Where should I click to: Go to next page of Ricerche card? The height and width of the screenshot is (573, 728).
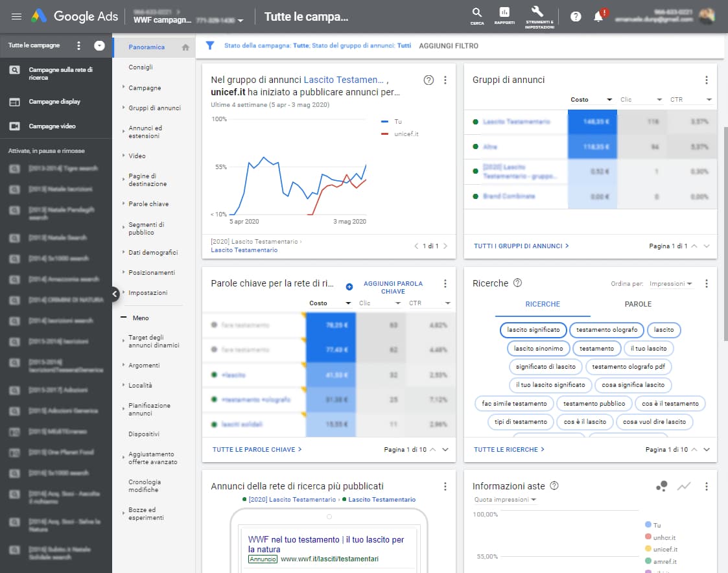[707, 449]
